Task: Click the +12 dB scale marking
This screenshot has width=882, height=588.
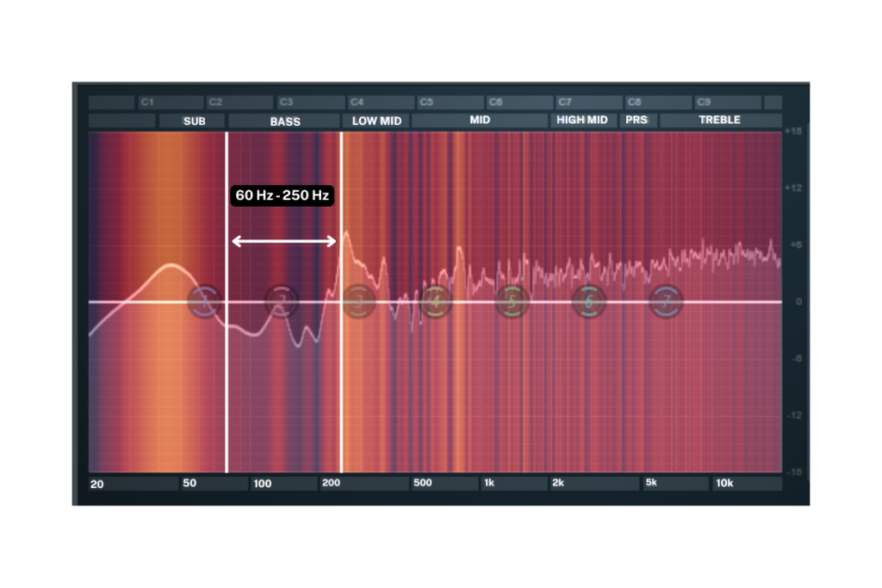Action: pyautogui.click(x=793, y=189)
